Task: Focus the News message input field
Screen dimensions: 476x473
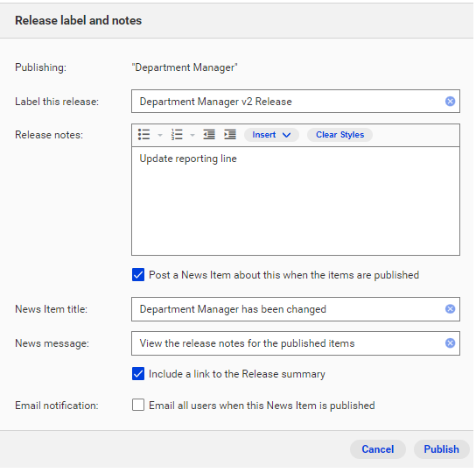Action: [296, 343]
